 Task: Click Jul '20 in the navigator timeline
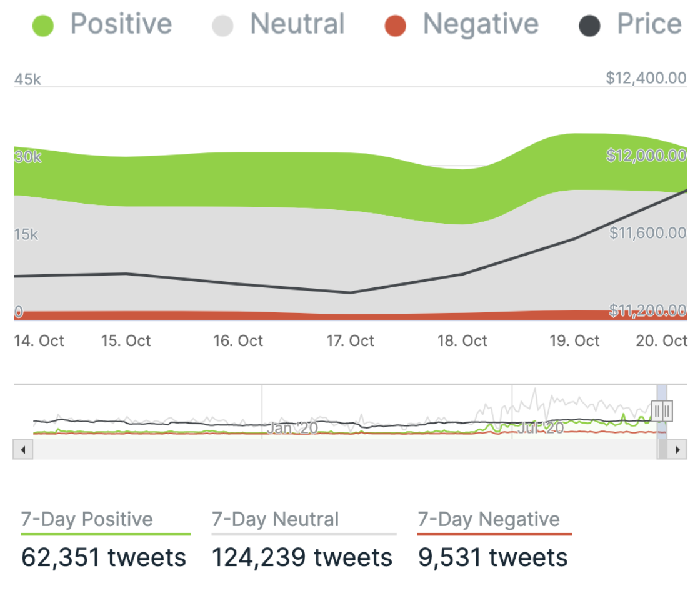point(541,429)
